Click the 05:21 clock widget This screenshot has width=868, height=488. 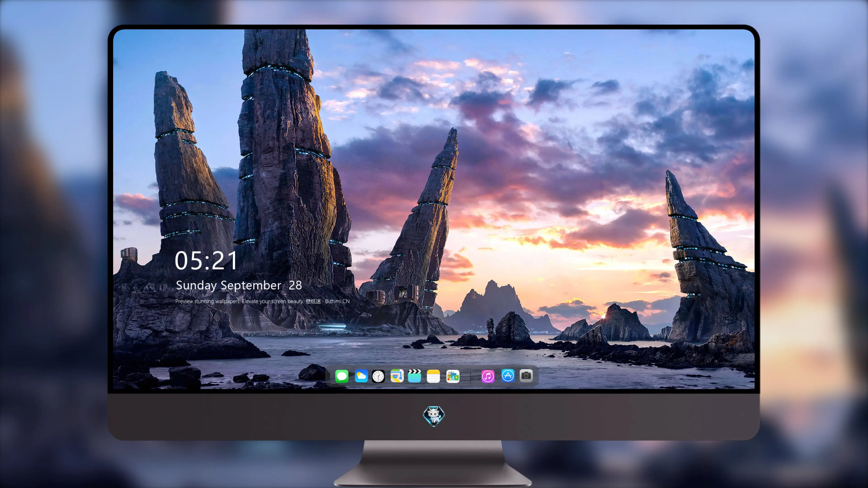point(206,261)
